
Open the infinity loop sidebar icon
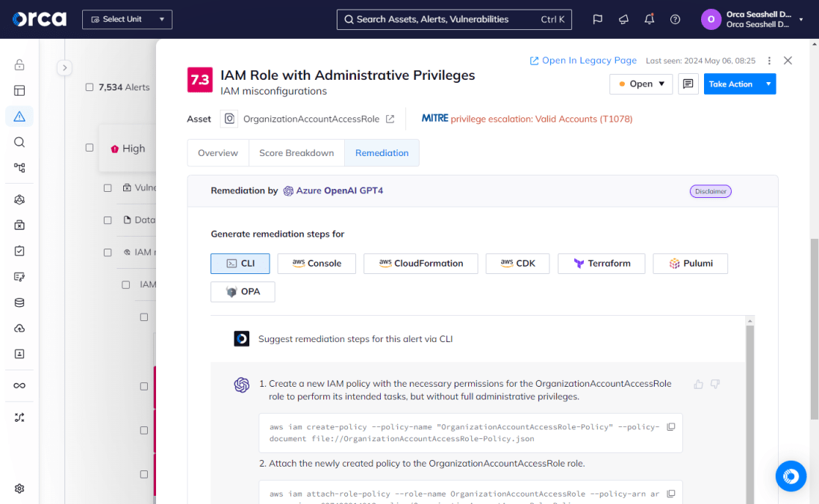tap(19, 385)
